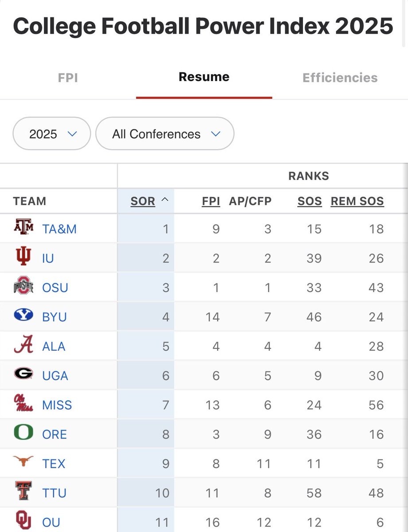Sort by SOS column header
The height and width of the screenshot is (532, 408).
[x=309, y=201]
